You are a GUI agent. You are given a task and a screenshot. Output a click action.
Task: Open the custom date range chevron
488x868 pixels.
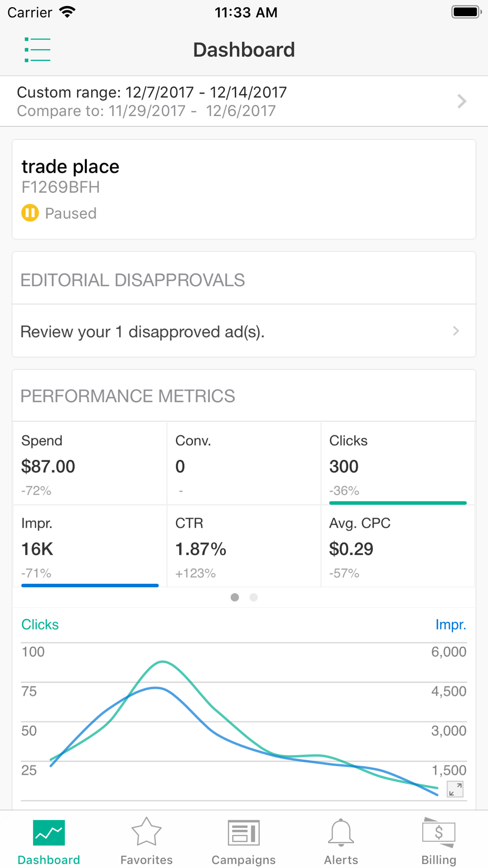[462, 101]
